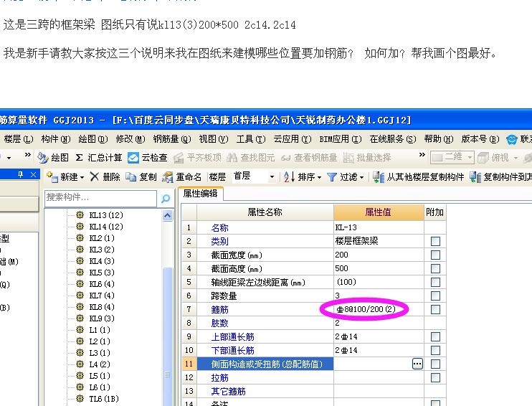The width and height of the screenshot is (532, 406).
Task: Close the left navigation panel
Action: 33,174
